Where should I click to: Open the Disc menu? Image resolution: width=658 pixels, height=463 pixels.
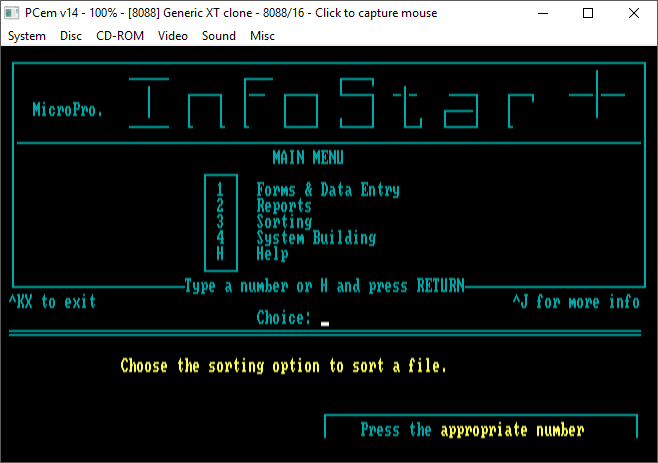tap(70, 36)
